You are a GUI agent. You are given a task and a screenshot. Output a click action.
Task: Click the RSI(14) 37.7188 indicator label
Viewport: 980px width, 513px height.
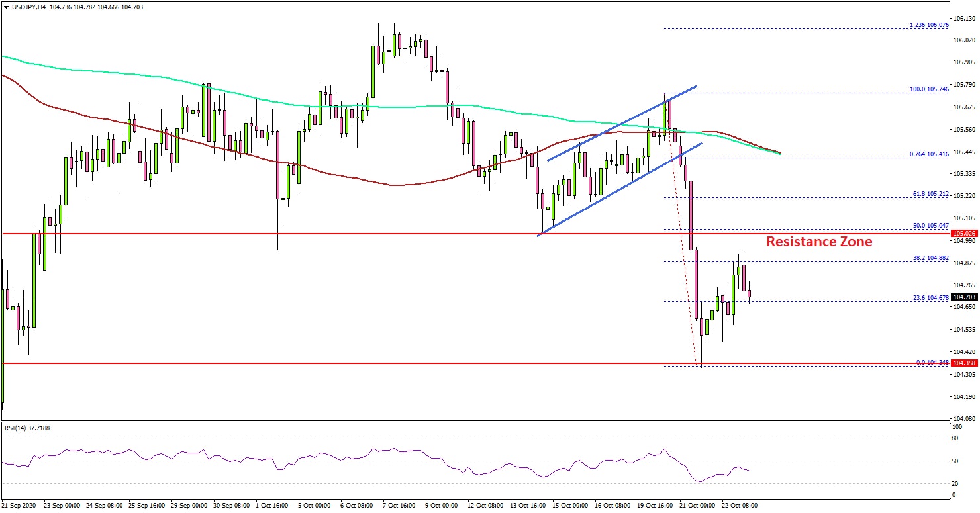(27, 428)
